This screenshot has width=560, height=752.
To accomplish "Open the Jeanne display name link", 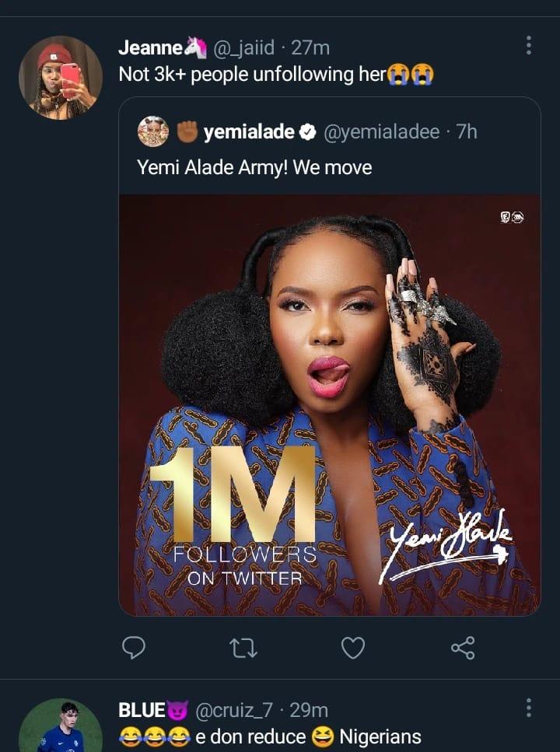I will coord(150,48).
